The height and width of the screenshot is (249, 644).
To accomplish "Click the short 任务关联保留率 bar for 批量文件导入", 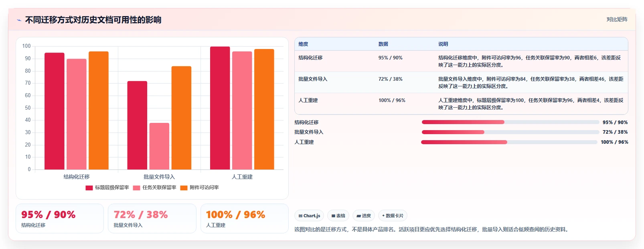I will 159,146.
